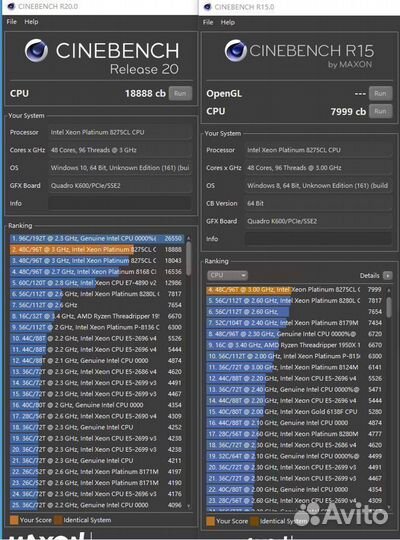The height and width of the screenshot is (540, 400).
Task: Select R20 ranking row 1 scoring 26550
Action: tap(98, 238)
